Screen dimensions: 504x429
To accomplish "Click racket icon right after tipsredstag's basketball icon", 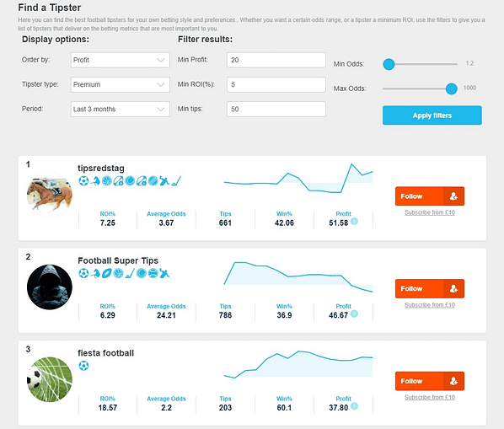I will click(x=118, y=181).
